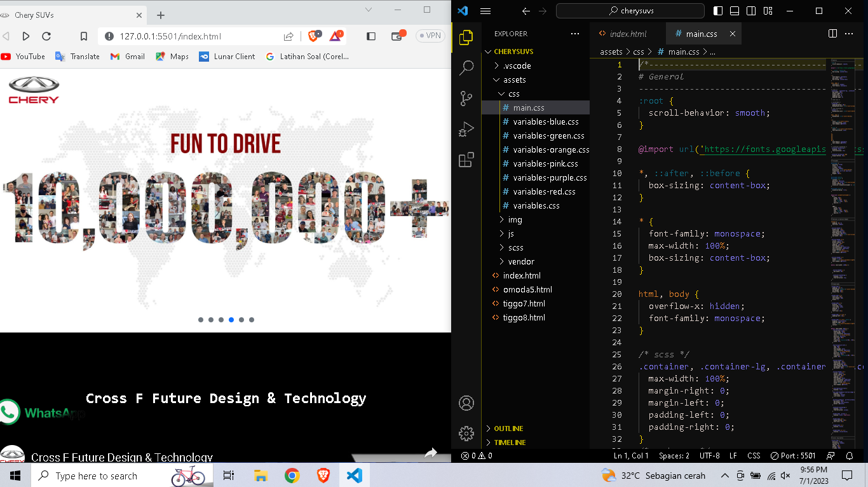This screenshot has height=487, width=868.
Task: Click the Chery logo on webpage
Action: [34, 90]
